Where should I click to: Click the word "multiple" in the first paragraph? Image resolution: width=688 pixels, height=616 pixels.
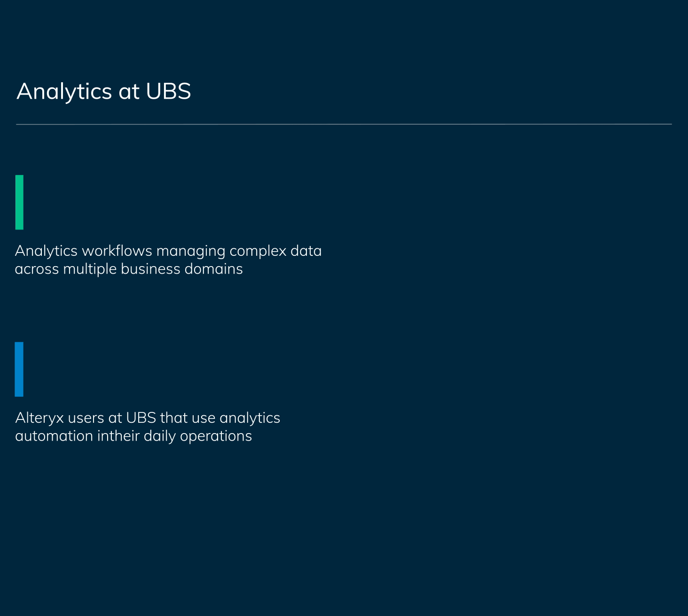90,269
